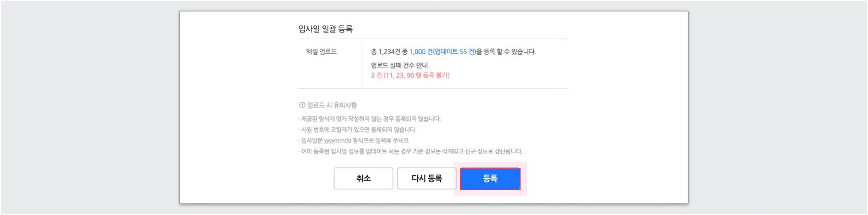Open the blue 1,000 건(업데이트 55 건) text
This screenshot has width=868, height=215.
[443, 52]
